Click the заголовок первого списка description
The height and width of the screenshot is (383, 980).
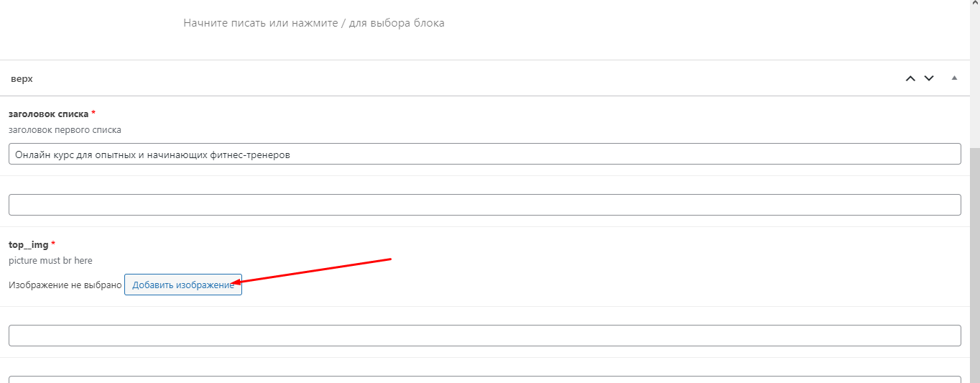[65, 130]
